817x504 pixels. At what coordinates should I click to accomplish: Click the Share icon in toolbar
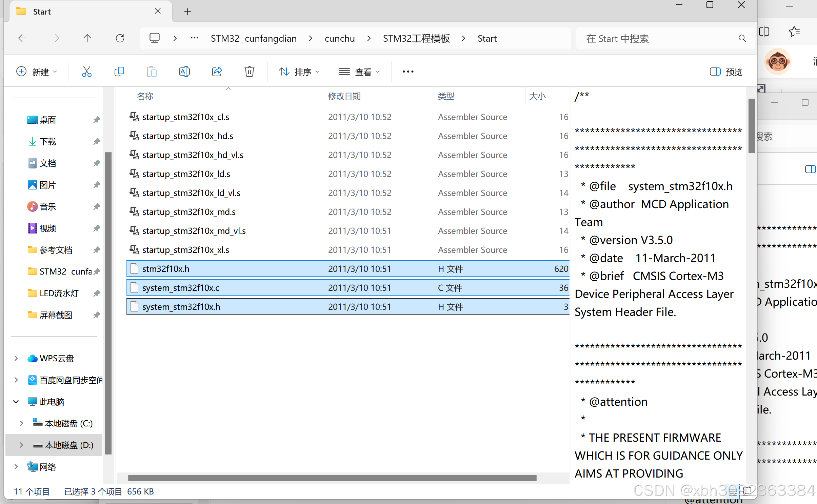pos(217,72)
